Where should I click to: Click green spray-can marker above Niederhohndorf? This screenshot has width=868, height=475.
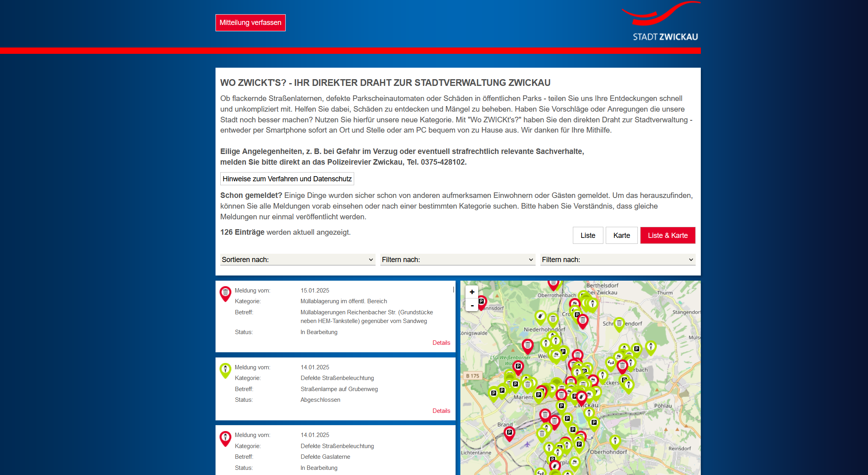coord(540,316)
